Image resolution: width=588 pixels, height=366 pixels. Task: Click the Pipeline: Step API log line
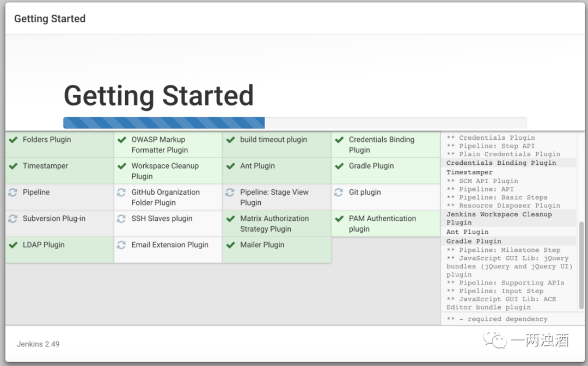[491, 145]
